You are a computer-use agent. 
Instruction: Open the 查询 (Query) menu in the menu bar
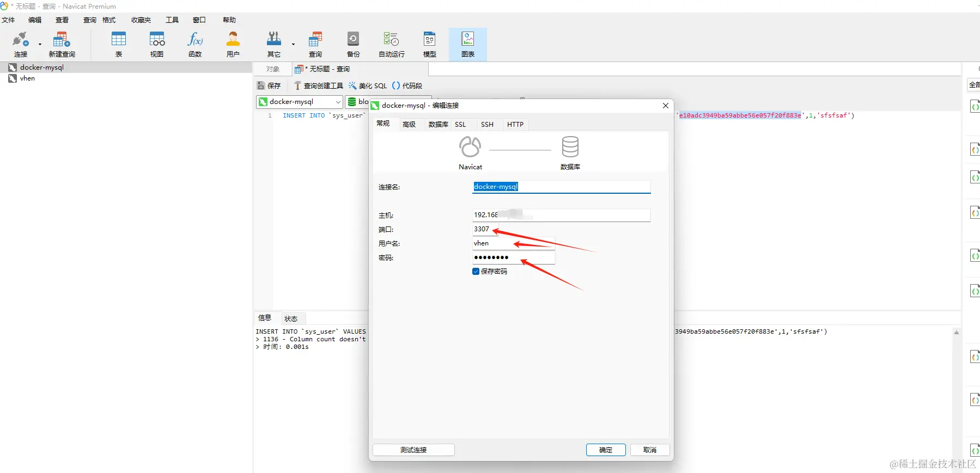click(90, 20)
